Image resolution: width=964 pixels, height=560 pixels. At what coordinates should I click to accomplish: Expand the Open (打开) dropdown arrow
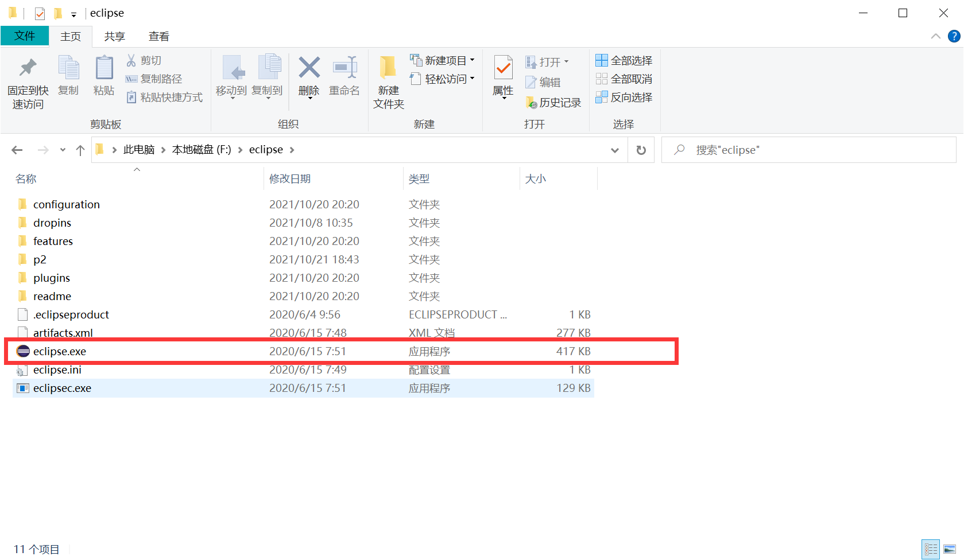tap(566, 61)
